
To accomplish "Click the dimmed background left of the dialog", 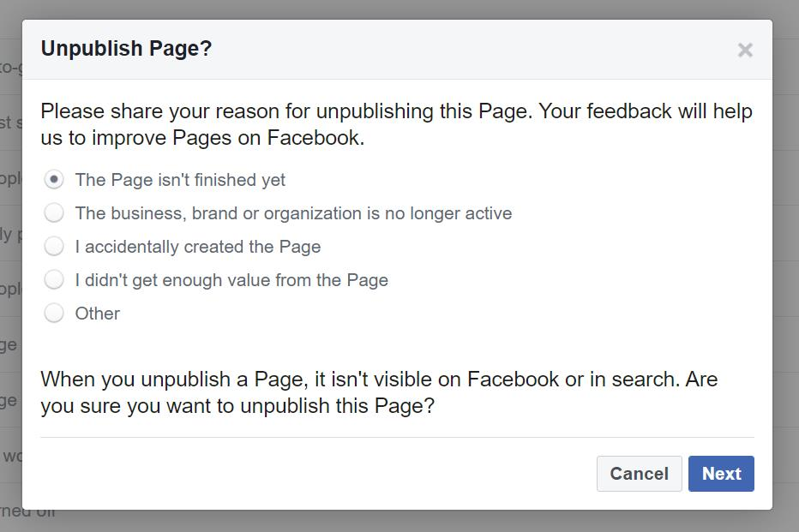I will [x=10, y=257].
